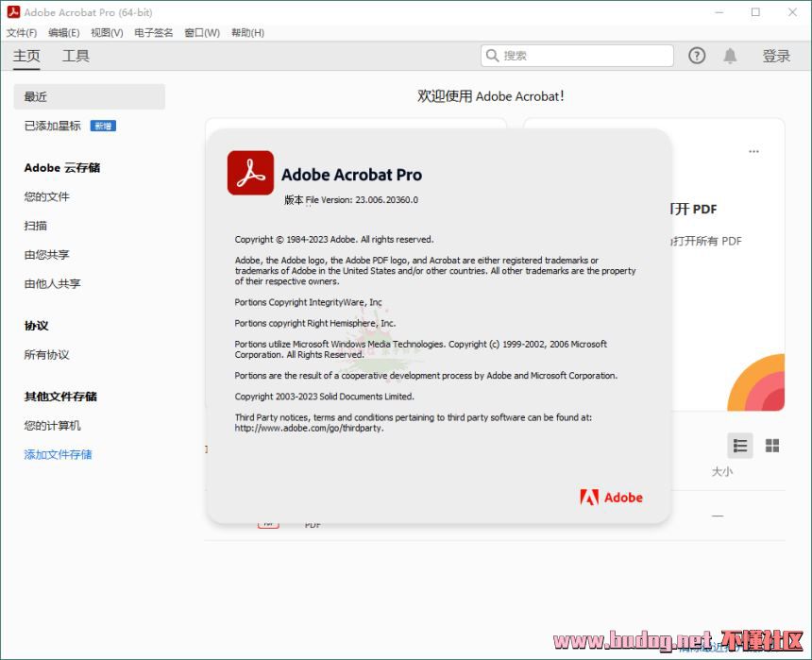Select 所有协议 in the sidebar
The image size is (812, 660).
pyautogui.click(x=46, y=355)
